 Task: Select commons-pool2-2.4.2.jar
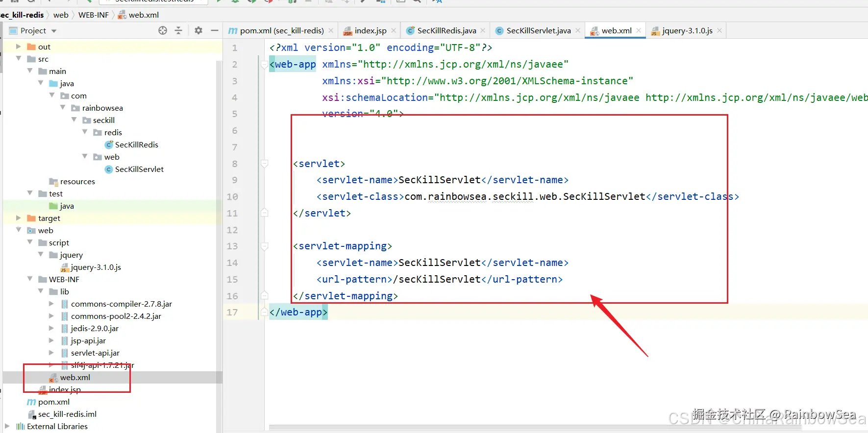tap(111, 316)
